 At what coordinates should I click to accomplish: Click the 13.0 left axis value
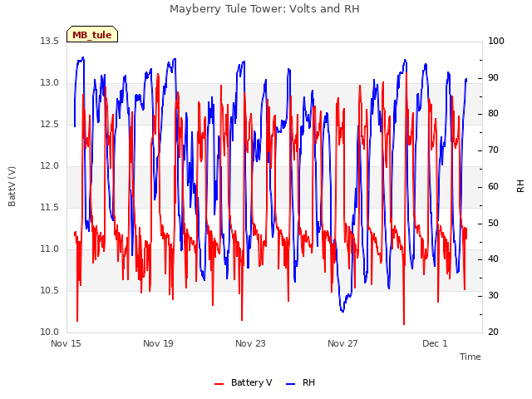[x=50, y=83]
